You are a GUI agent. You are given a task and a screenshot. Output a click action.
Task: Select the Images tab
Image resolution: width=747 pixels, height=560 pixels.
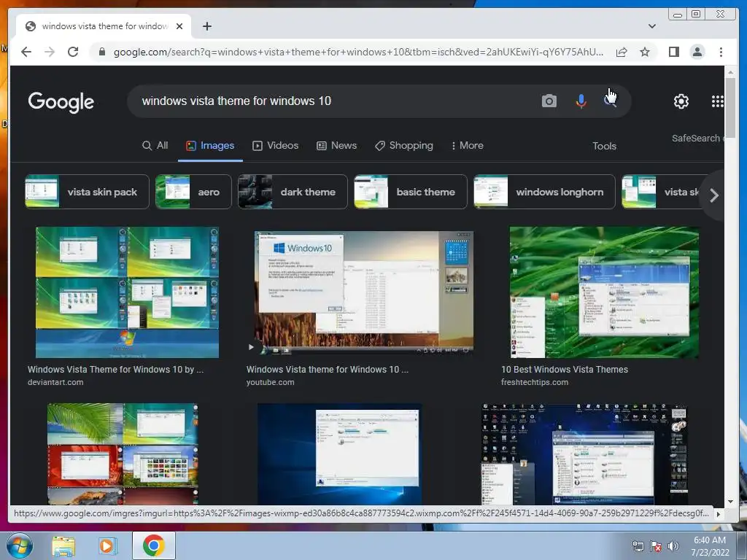click(210, 146)
